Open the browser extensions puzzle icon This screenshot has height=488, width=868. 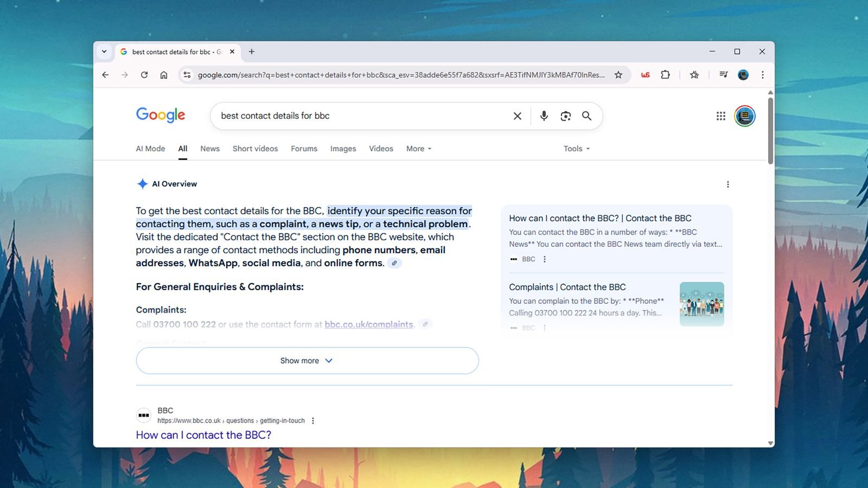666,75
